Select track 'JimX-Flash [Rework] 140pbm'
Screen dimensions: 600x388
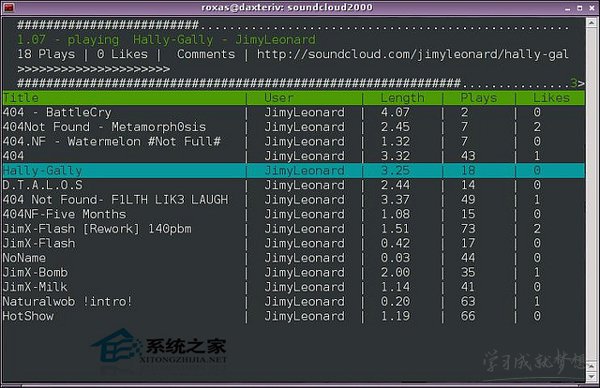293,228
